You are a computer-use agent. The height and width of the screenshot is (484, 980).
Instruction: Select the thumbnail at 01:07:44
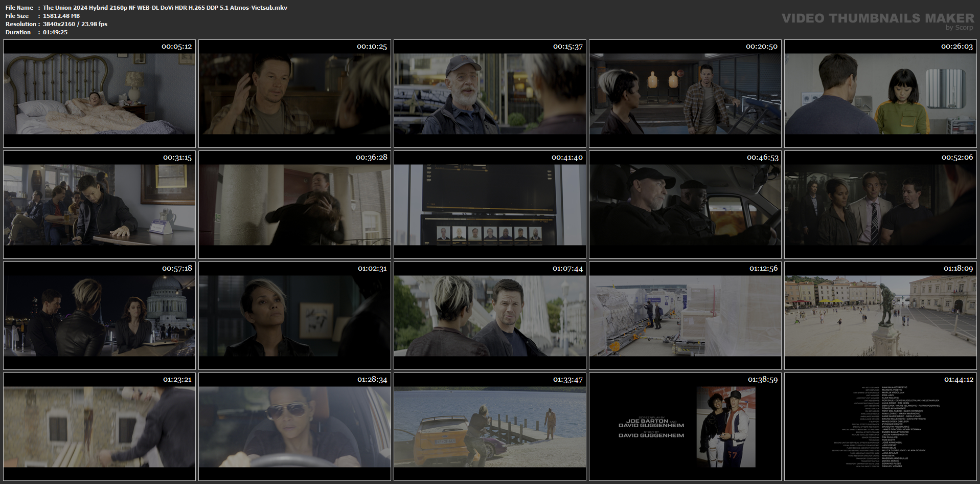point(490,316)
